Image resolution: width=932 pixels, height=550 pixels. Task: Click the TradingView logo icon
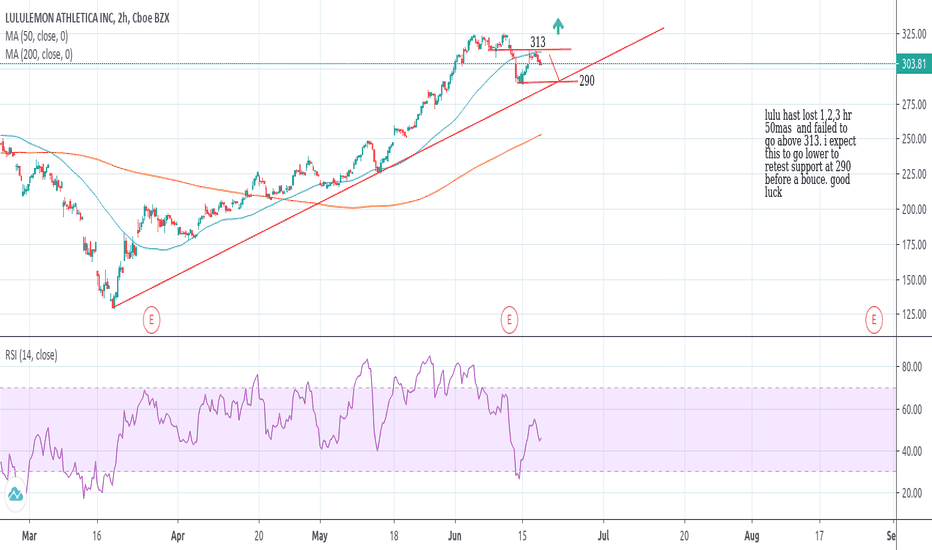point(15,494)
